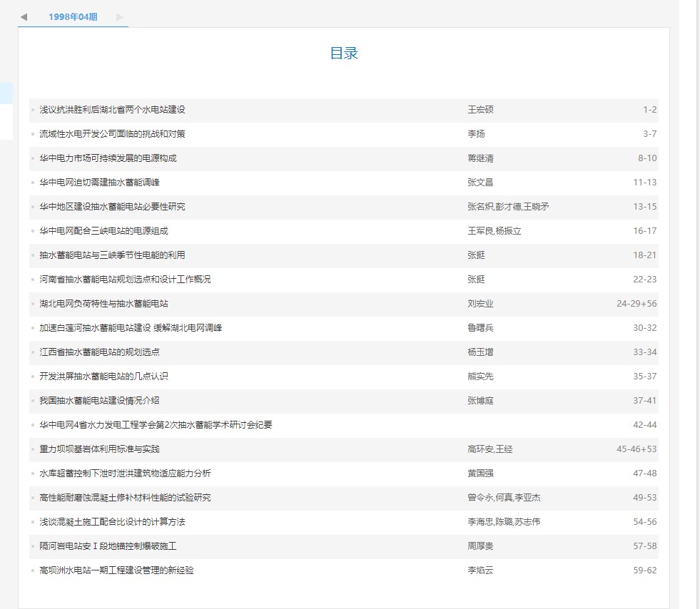Click page range 1-2

tap(650, 110)
